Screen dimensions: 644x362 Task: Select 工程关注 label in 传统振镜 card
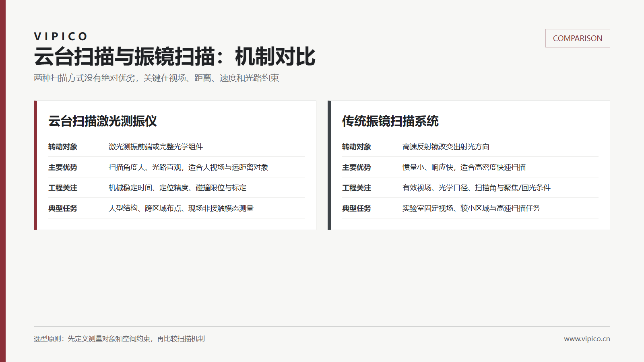tap(357, 188)
